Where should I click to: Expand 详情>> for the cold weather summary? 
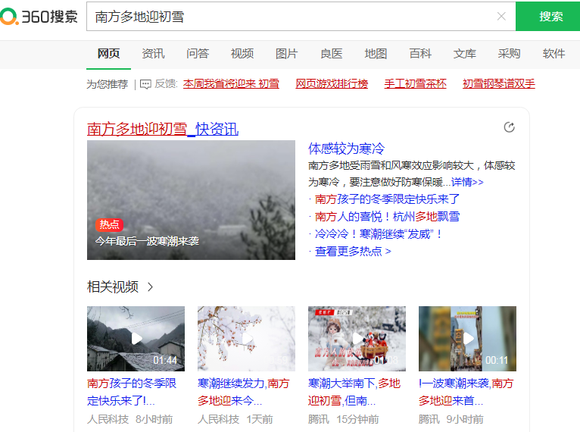467,182
